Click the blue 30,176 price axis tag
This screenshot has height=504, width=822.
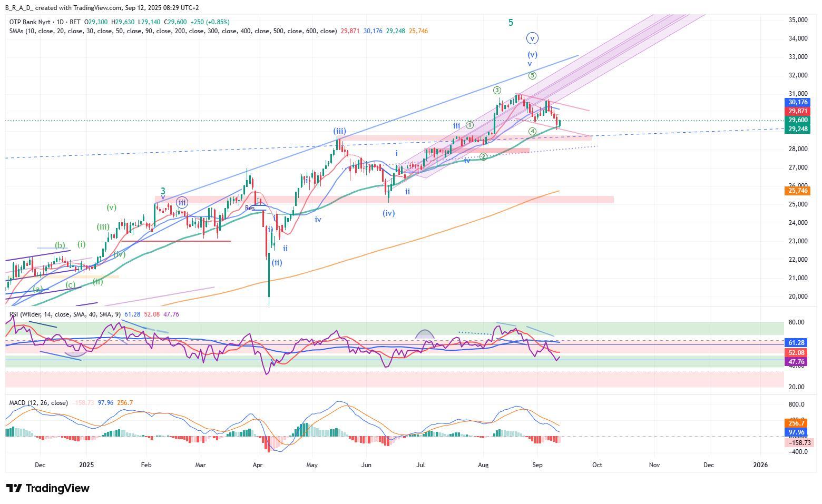[x=797, y=102]
